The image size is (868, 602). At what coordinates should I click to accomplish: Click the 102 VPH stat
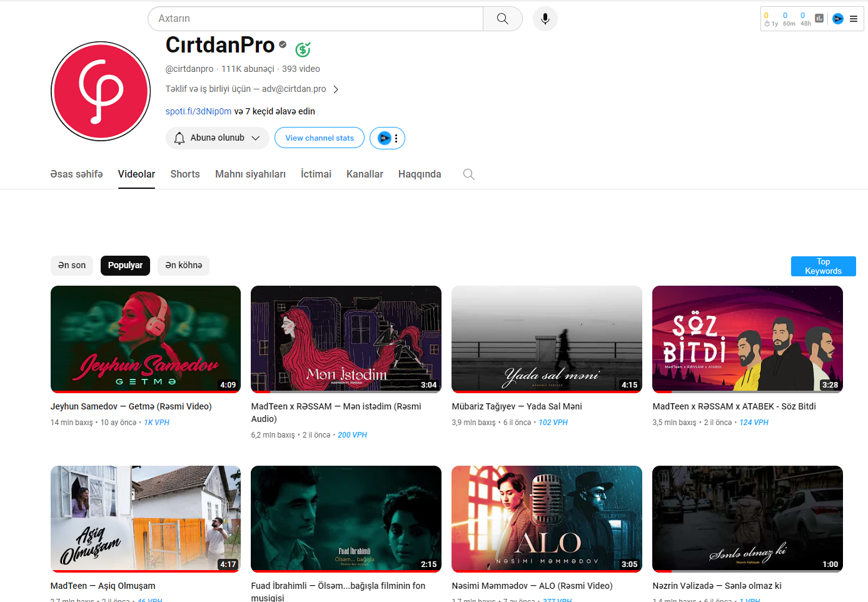coord(553,423)
